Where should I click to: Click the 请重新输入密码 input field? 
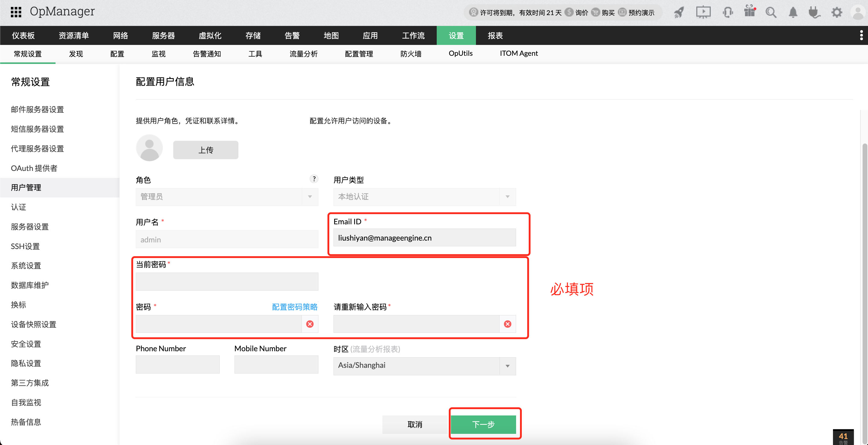[x=416, y=324]
